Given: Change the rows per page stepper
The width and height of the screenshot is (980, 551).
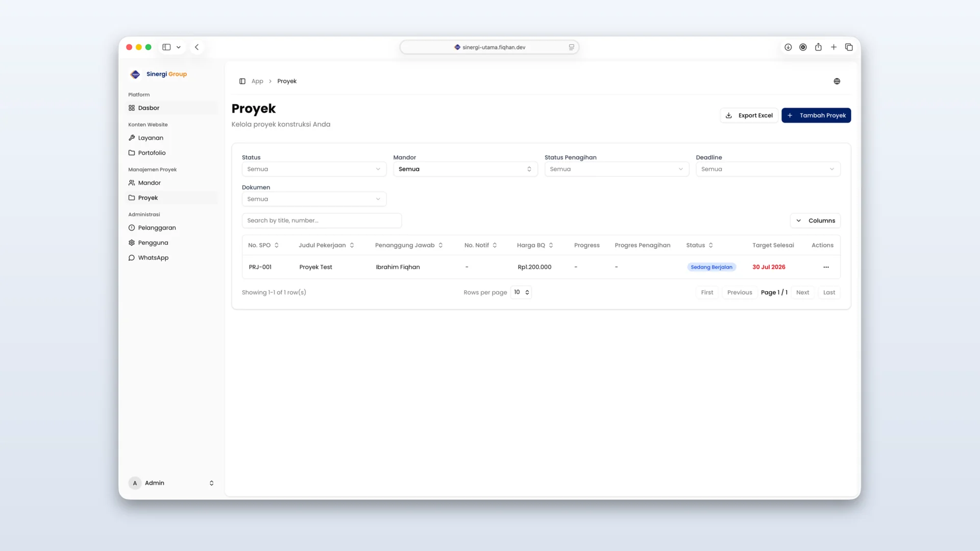Looking at the screenshot, I should [x=521, y=292].
